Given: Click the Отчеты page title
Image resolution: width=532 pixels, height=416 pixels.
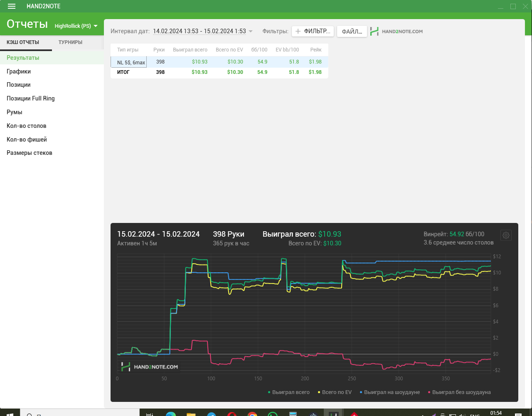Looking at the screenshot, I should tap(27, 24).
